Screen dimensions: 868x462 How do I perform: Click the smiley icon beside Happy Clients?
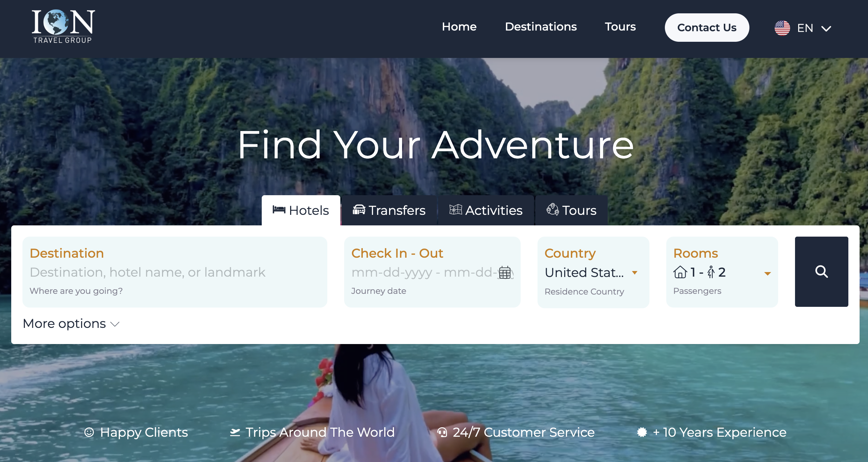point(89,432)
